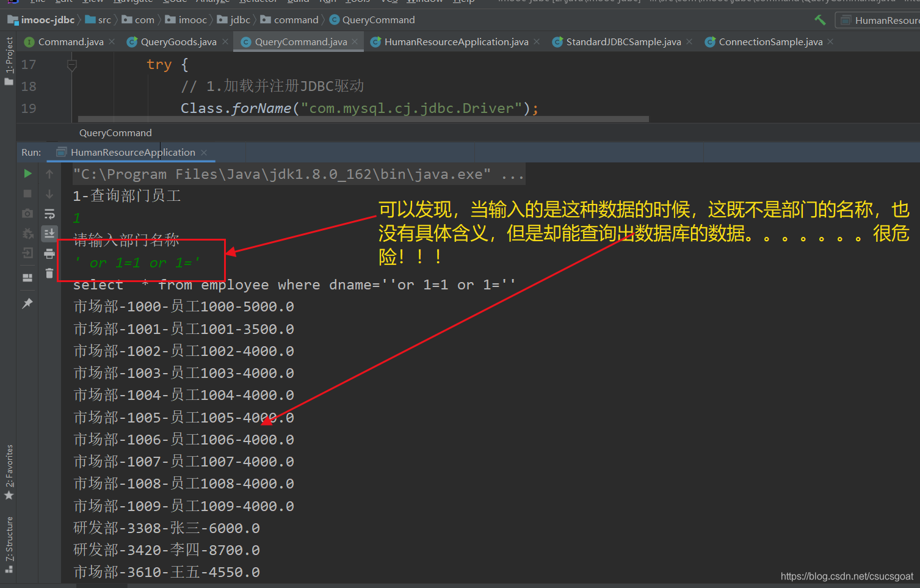Pin the Run tool window tab
The width and height of the screenshot is (920, 588).
27,303
